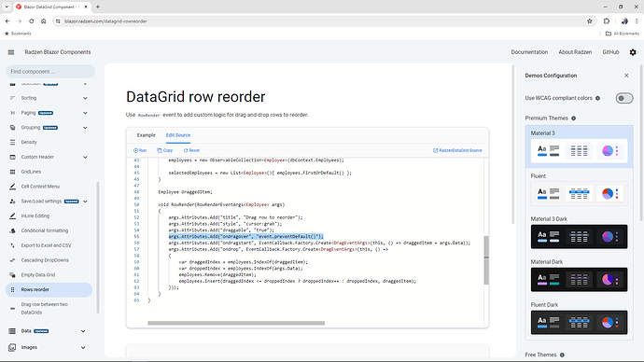Expand the Images category chevron
The height and width of the screenshot is (362, 644).
tap(83, 348)
